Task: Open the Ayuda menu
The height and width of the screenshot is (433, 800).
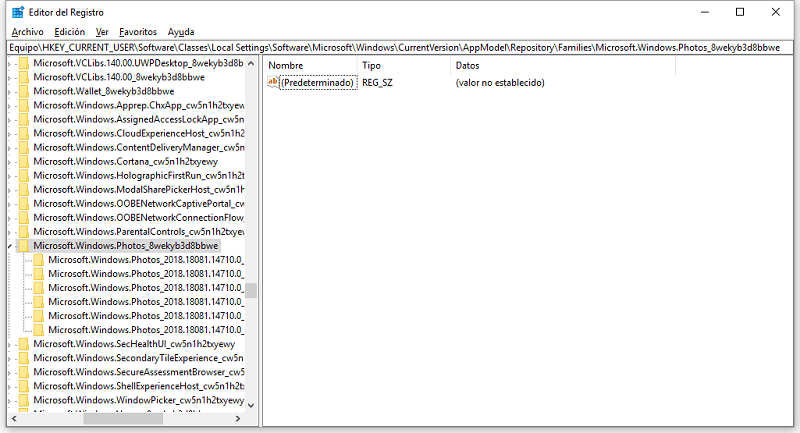Action: pos(181,32)
